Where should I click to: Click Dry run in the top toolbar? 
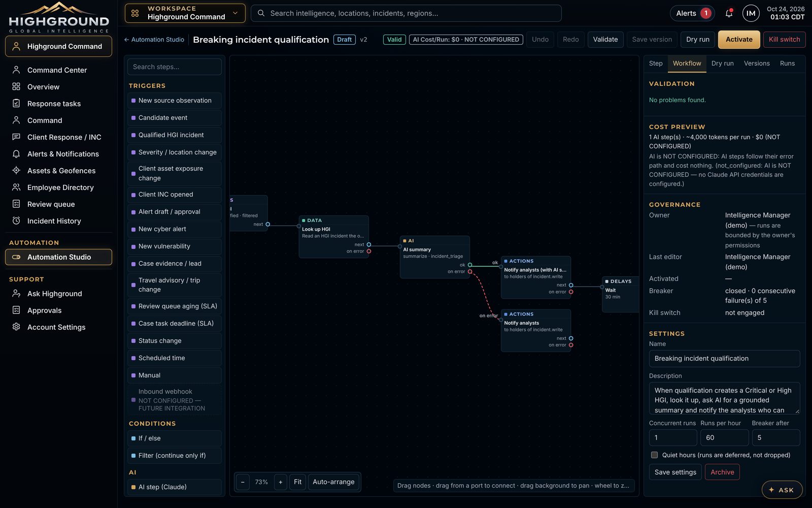pos(698,40)
